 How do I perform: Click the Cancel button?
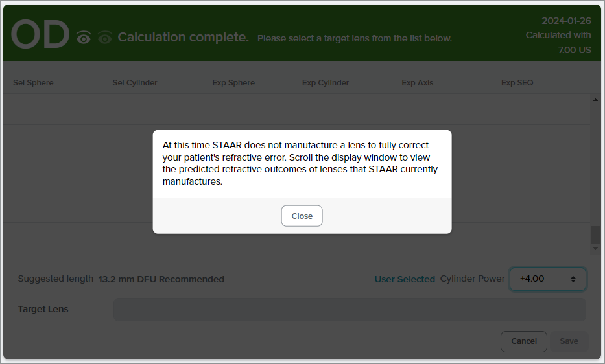(x=523, y=341)
